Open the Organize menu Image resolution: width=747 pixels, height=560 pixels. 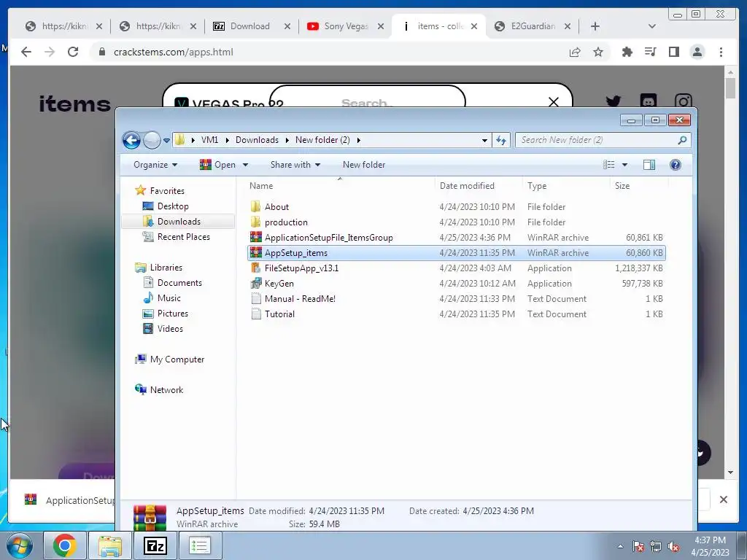pos(155,165)
